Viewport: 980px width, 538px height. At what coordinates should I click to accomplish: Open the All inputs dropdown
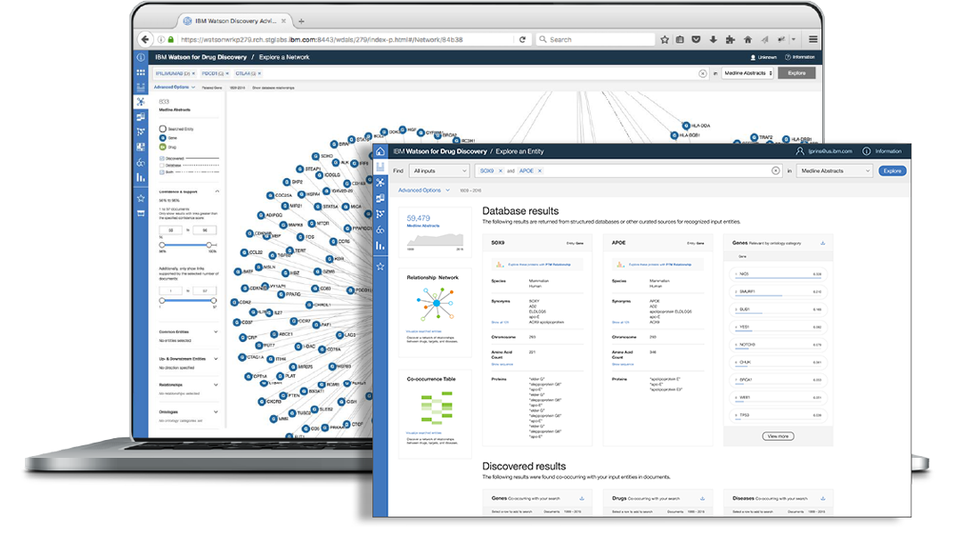439,171
